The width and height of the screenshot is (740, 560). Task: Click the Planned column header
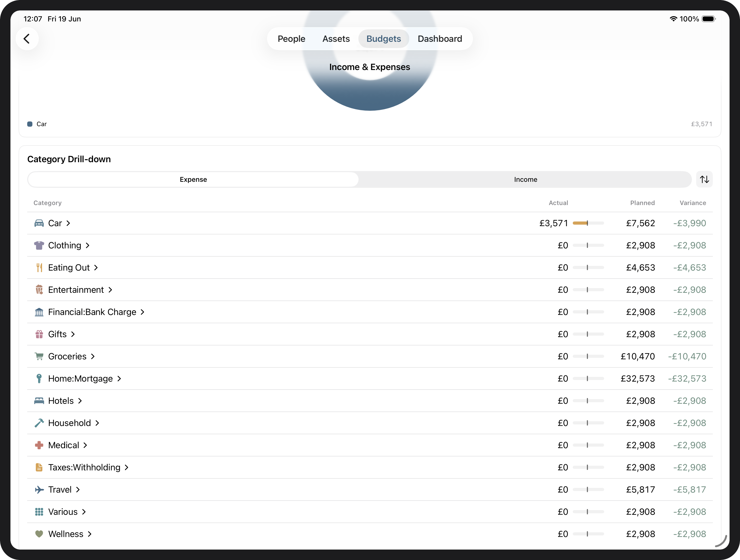[642, 203]
